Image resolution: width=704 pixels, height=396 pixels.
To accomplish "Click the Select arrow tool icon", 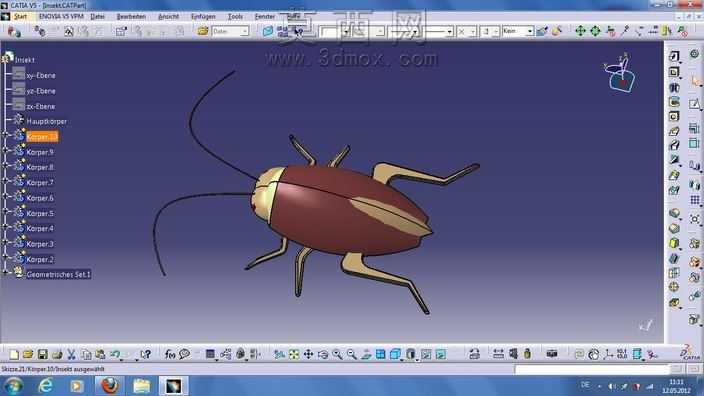I will click(x=695, y=81).
